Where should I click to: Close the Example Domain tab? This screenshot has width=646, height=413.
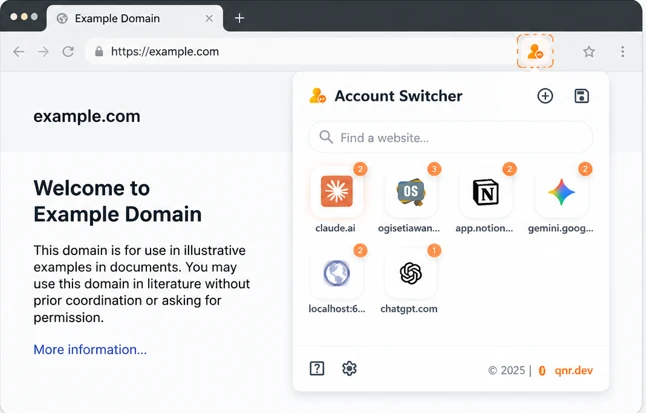(x=209, y=19)
